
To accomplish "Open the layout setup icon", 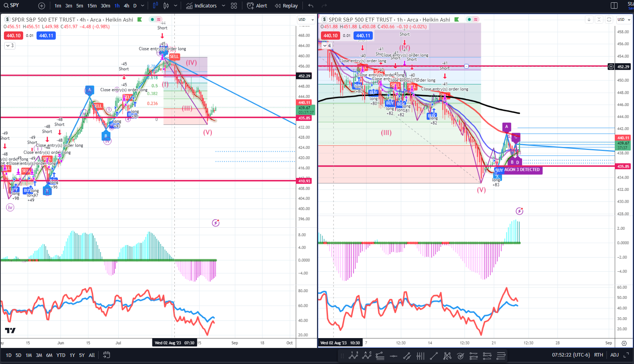I will pyautogui.click(x=614, y=5).
